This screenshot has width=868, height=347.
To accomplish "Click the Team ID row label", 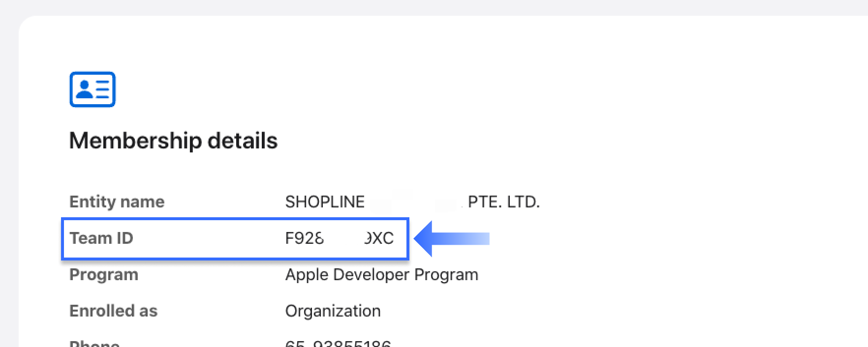I will [x=101, y=238].
